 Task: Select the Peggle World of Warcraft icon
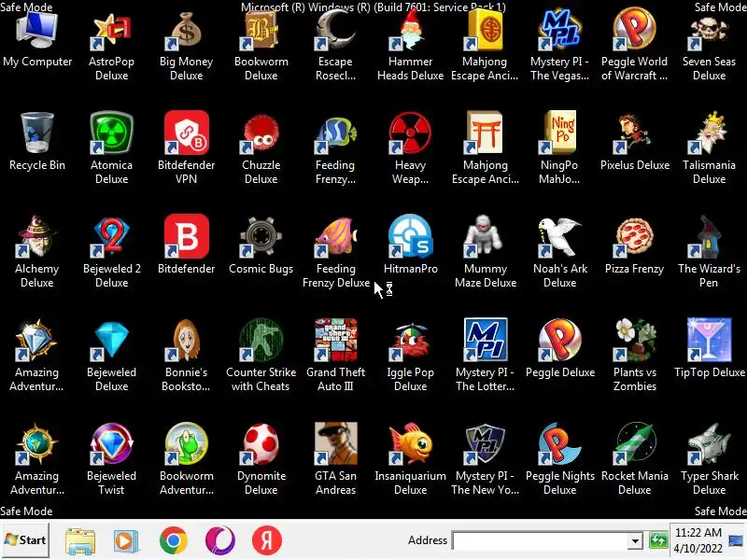tap(635, 46)
